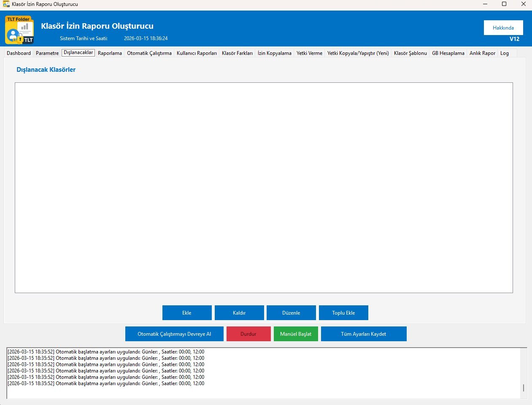Go to Otomatik Çalıştırma tab

149,53
